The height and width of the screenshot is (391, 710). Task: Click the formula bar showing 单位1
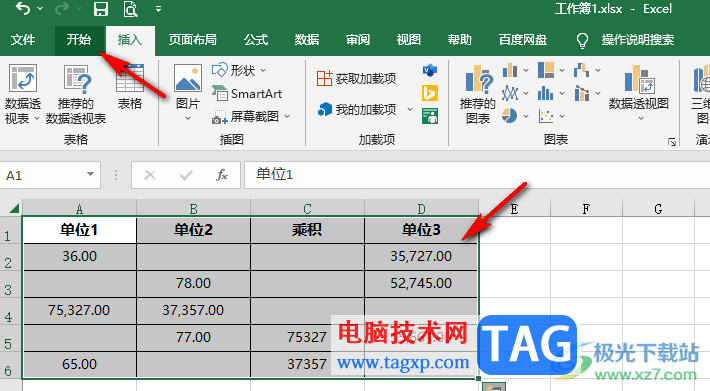(x=477, y=175)
